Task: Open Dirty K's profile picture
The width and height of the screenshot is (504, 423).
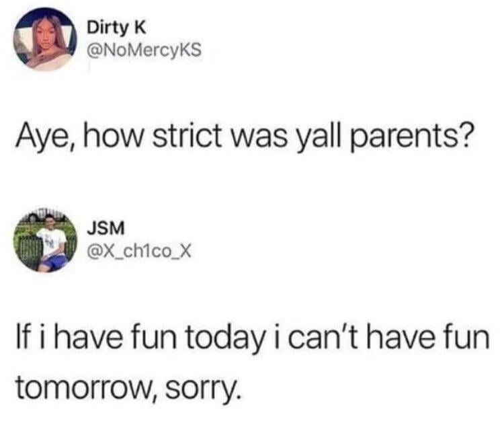Action: (x=45, y=39)
